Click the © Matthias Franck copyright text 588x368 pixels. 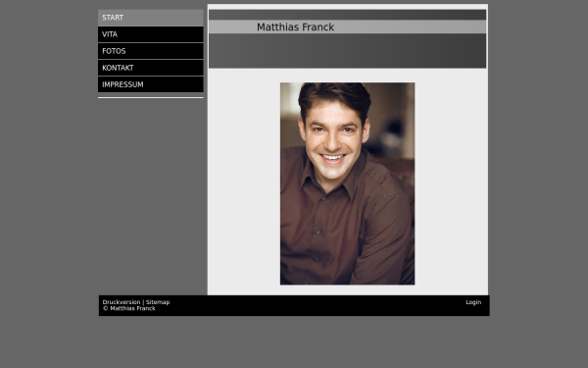click(x=129, y=309)
